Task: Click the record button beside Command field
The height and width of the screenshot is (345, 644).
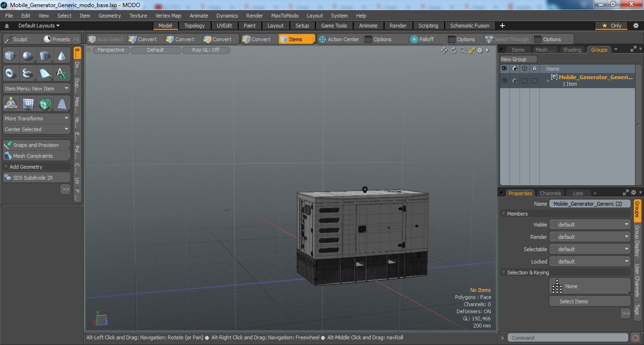Action: pyautogui.click(x=635, y=338)
